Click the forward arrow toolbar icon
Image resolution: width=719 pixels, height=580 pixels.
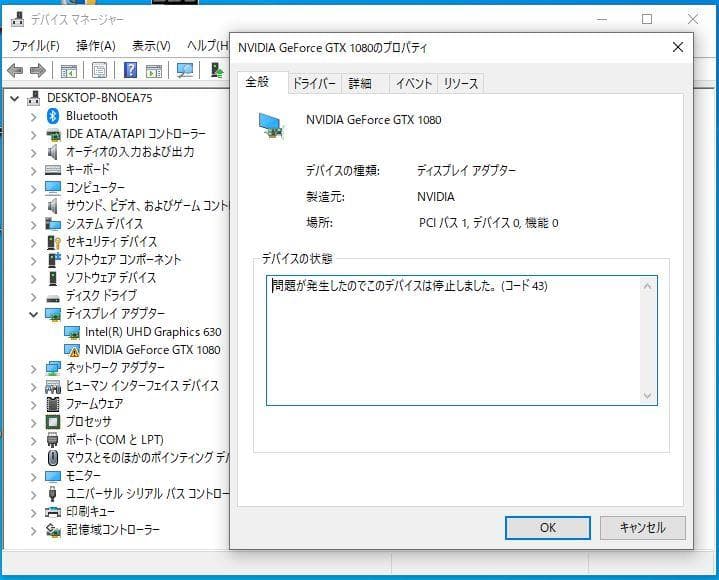click(38, 70)
